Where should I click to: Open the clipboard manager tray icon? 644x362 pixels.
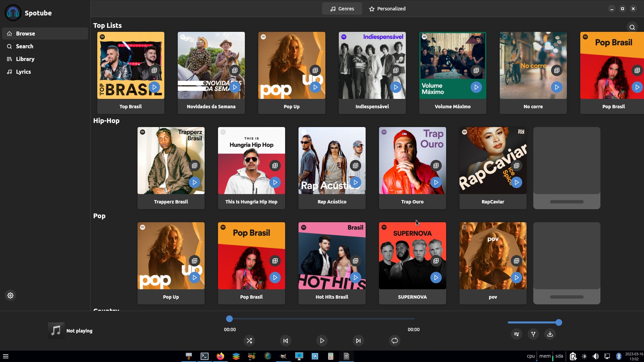[573, 356]
